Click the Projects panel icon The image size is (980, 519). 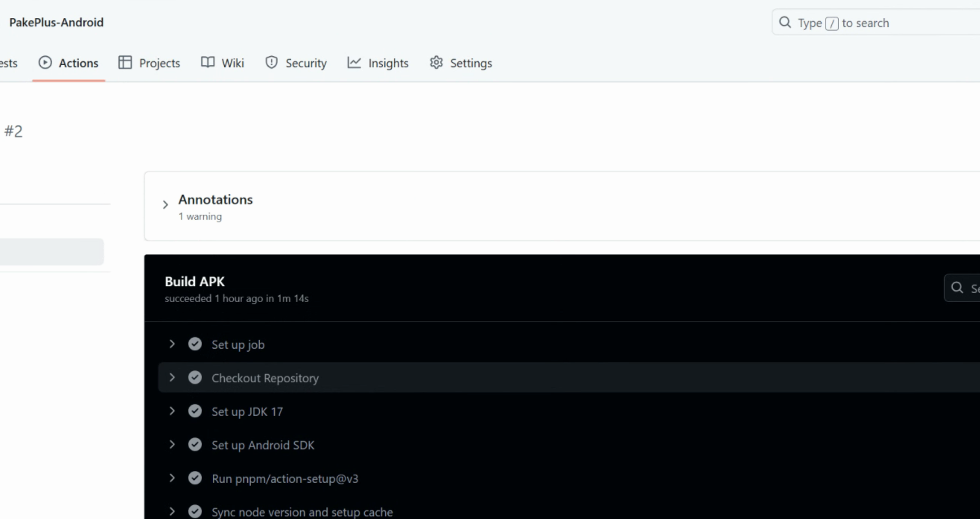click(x=125, y=62)
